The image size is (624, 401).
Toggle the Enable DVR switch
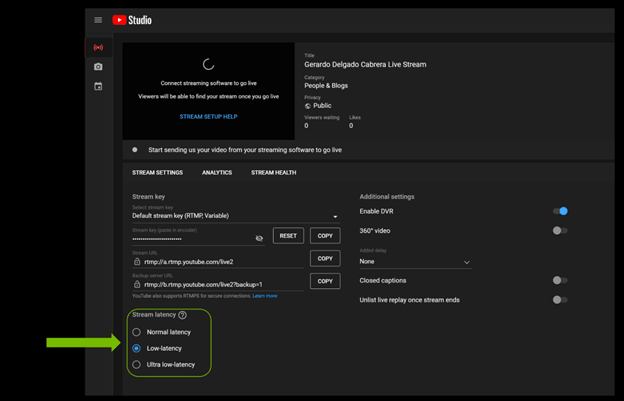coord(560,211)
